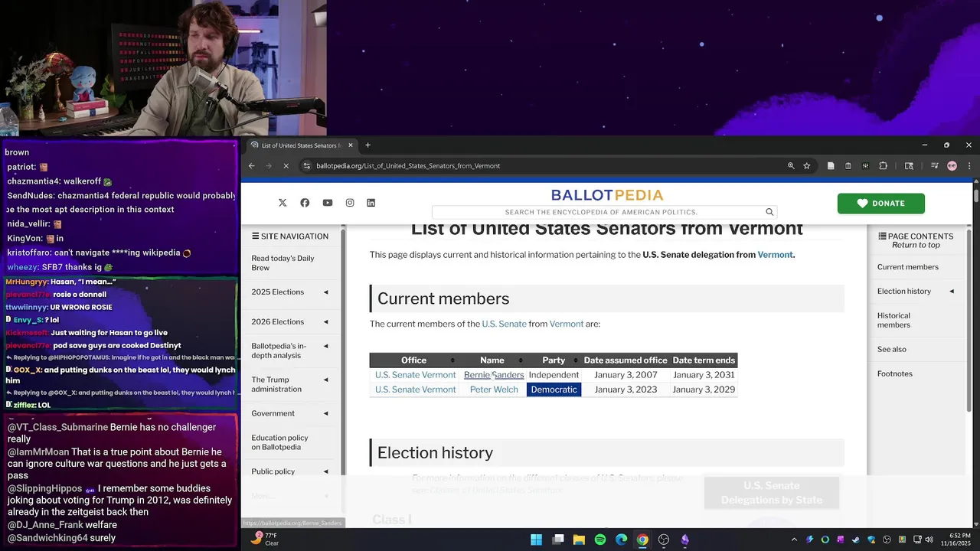980x551 pixels.
Task: Bookmark this page with the star icon
Action: (x=806, y=165)
